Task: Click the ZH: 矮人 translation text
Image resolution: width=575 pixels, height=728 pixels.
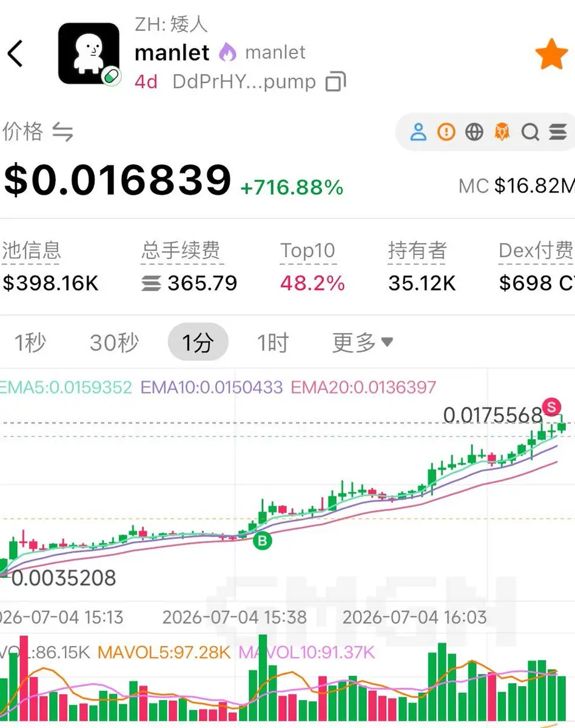Action: pos(171,24)
